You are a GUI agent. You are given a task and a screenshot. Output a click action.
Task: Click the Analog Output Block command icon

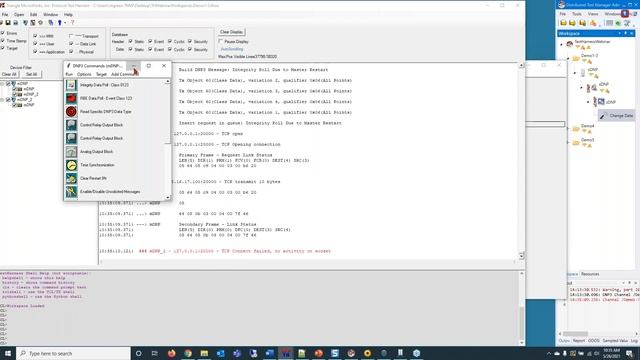(71, 152)
